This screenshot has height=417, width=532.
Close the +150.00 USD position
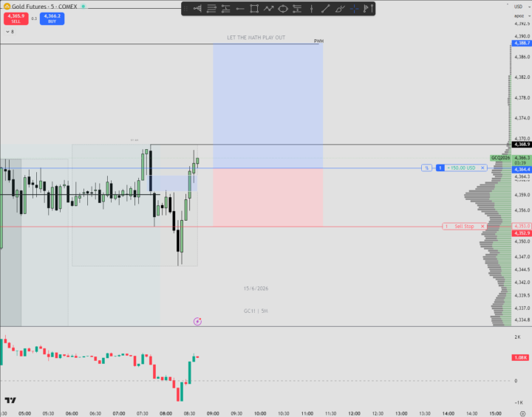pyautogui.click(x=482, y=168)
